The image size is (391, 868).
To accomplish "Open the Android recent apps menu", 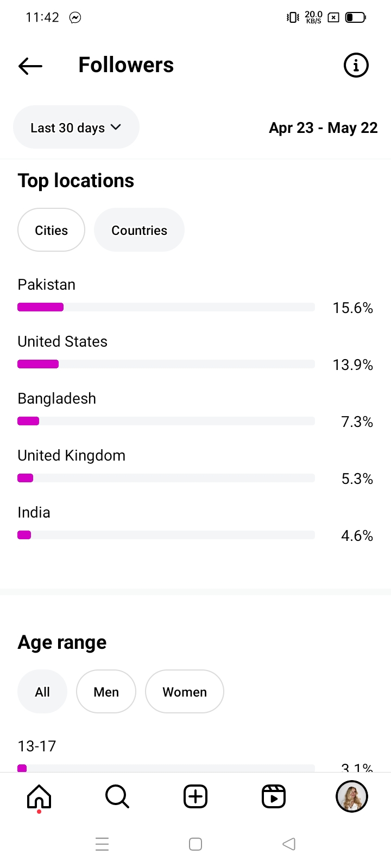I will pyautogui.click(x=102, y=844).
